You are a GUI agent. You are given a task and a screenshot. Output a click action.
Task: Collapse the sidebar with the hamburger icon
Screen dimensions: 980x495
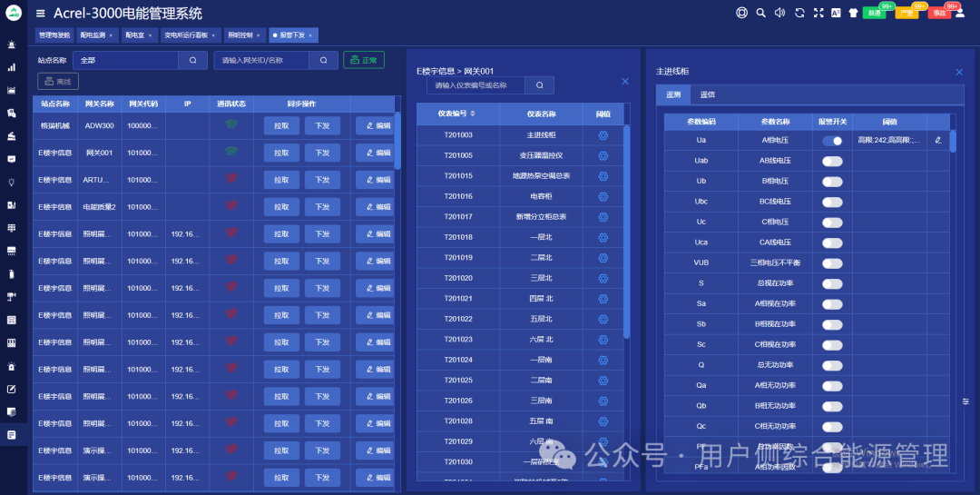point(41,13)
